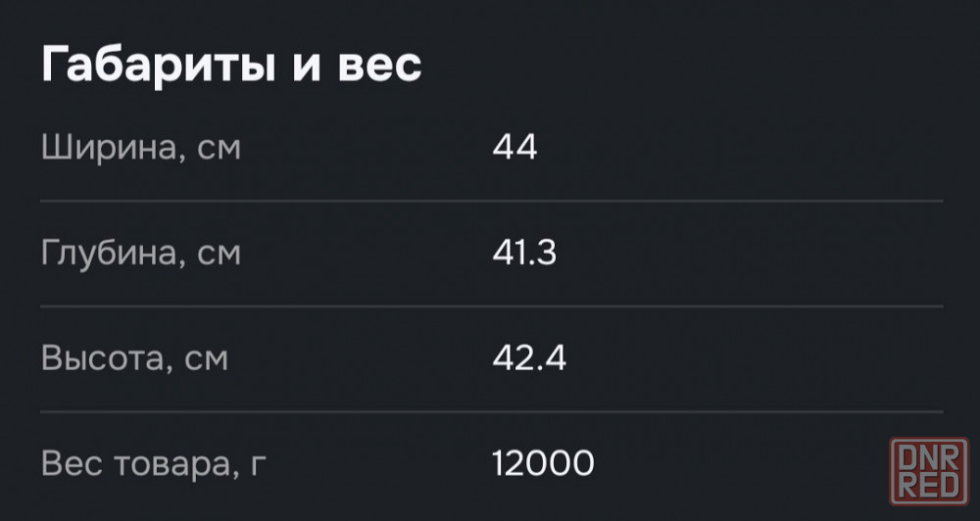Click the divider line below Ширина row

(491, 202)
